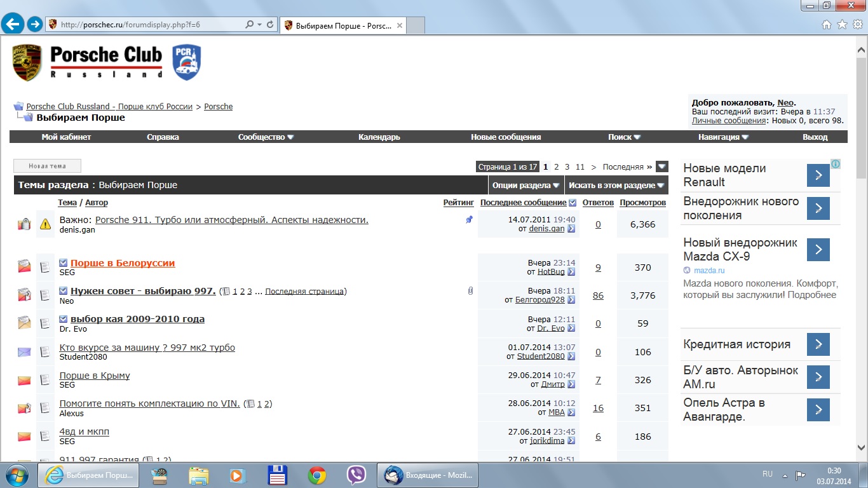Image resolution: width=868 pixels, height=488 pixels.
Task: Jump to first unread post in выбор кая thread
Action: (64, 319)
